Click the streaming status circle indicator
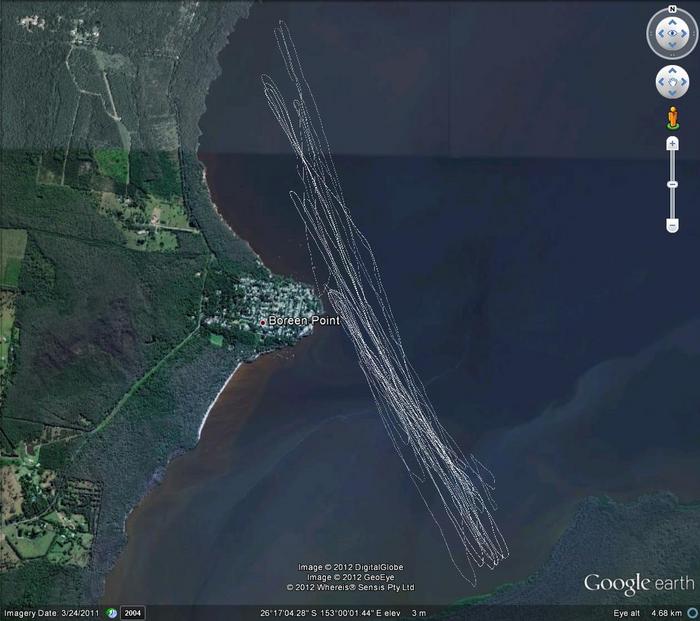Viewport: 700px width, 621px height. tap(691, 613)
